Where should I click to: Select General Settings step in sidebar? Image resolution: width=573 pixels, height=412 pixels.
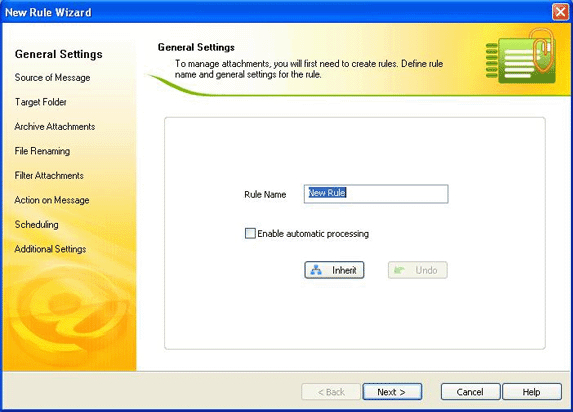tap(58, 54)
